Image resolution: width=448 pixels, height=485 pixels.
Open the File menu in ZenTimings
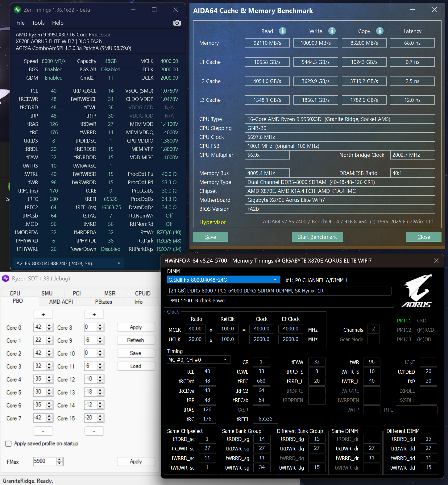tap(20, 23)
